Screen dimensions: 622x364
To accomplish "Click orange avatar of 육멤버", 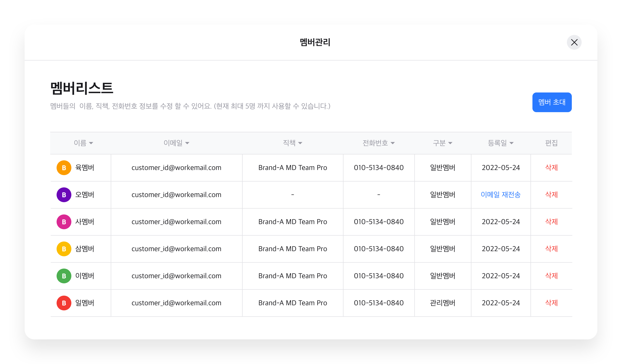I will (64, 168).
